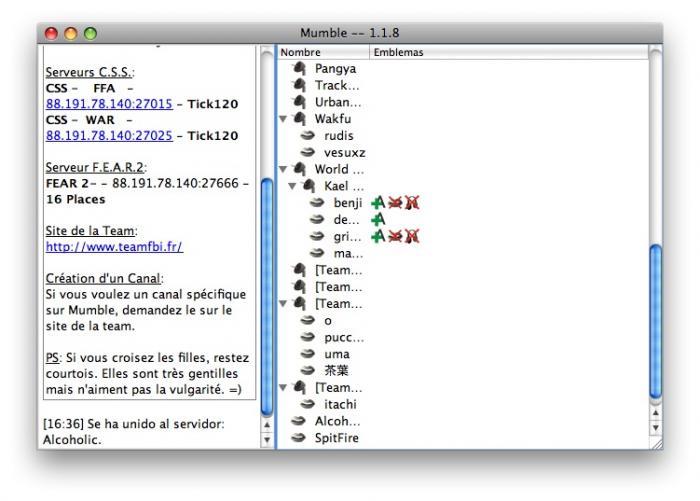This screenshot has height=501, width=700.
Task: Select user vesuxz in the tree
Action: [345, 153]
